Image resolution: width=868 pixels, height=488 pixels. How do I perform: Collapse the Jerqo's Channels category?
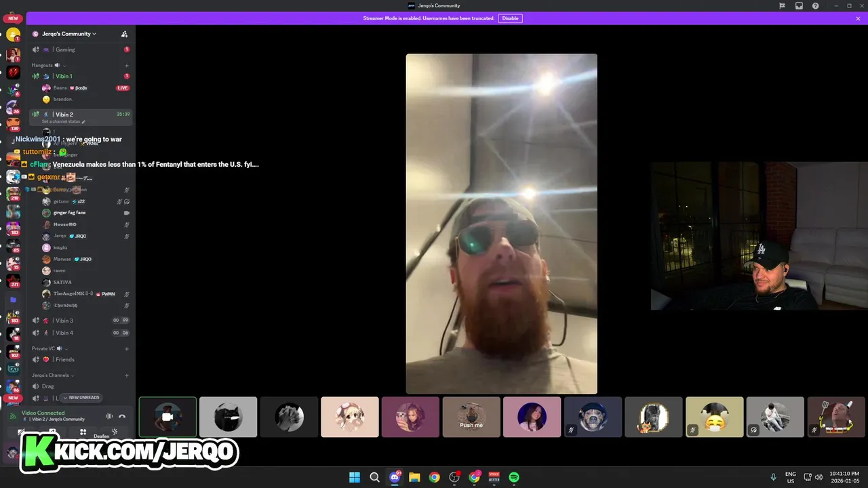coord(52,375)
